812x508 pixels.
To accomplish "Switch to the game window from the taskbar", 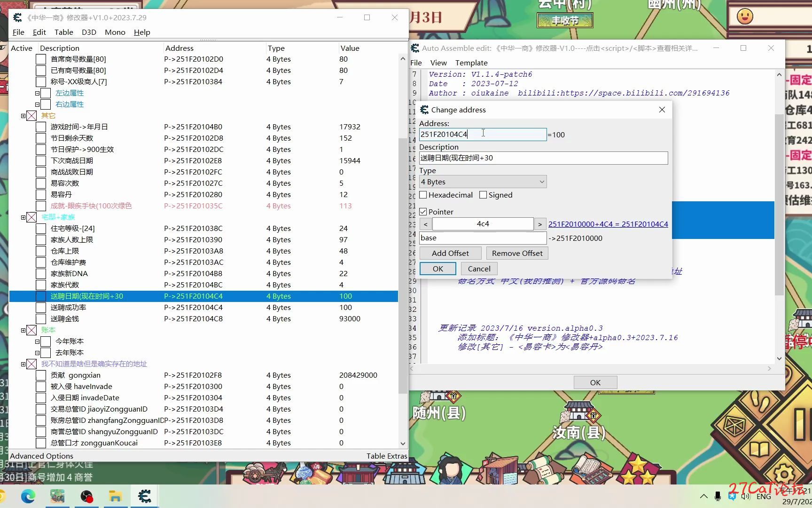I will coord(57,496).
